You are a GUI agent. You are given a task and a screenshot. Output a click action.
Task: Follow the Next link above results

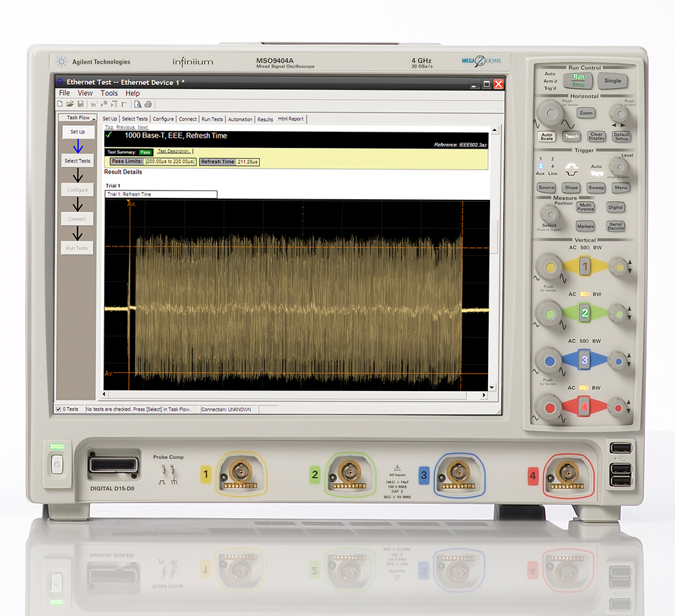tap(142, 127)
